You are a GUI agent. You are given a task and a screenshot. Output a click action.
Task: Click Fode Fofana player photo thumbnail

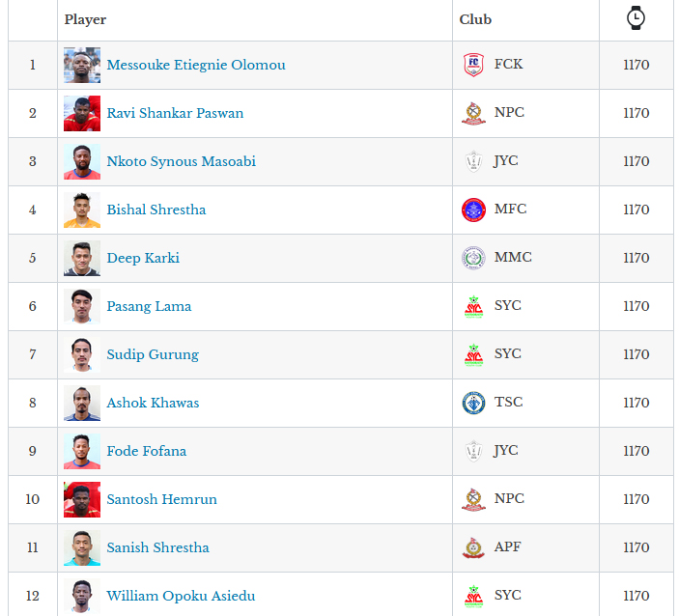[82, 451]
